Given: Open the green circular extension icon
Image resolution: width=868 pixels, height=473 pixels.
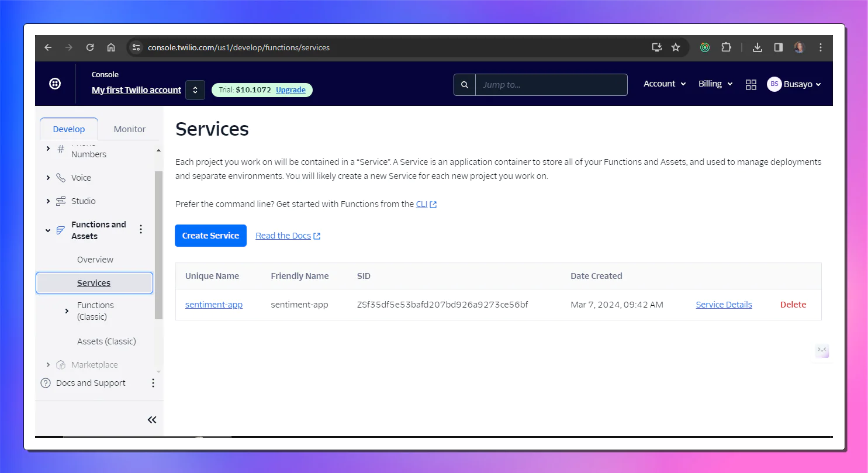Looking at the screenshot, I should 705,47.
